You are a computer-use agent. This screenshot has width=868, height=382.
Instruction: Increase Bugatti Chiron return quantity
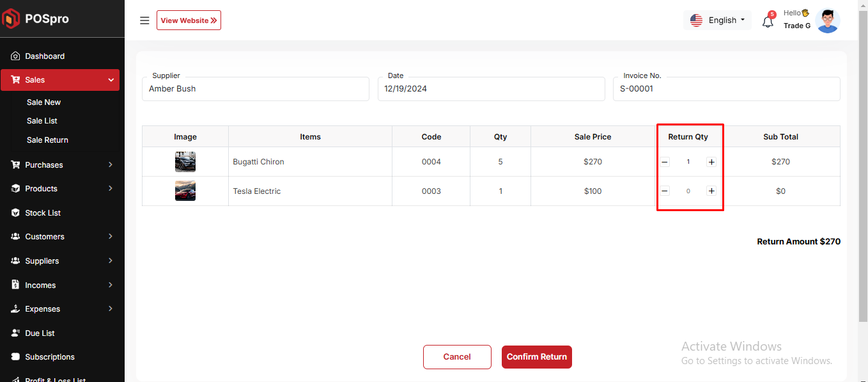coord(711,162)
